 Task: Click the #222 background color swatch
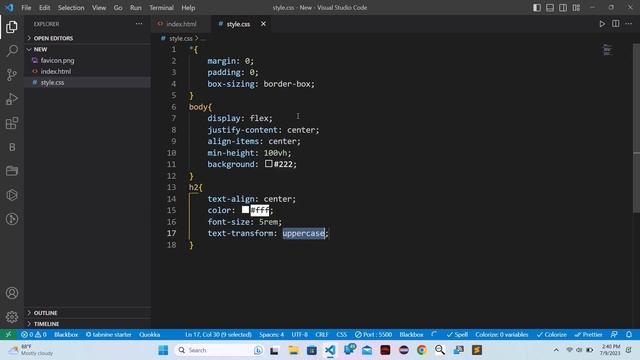(269, 164)
